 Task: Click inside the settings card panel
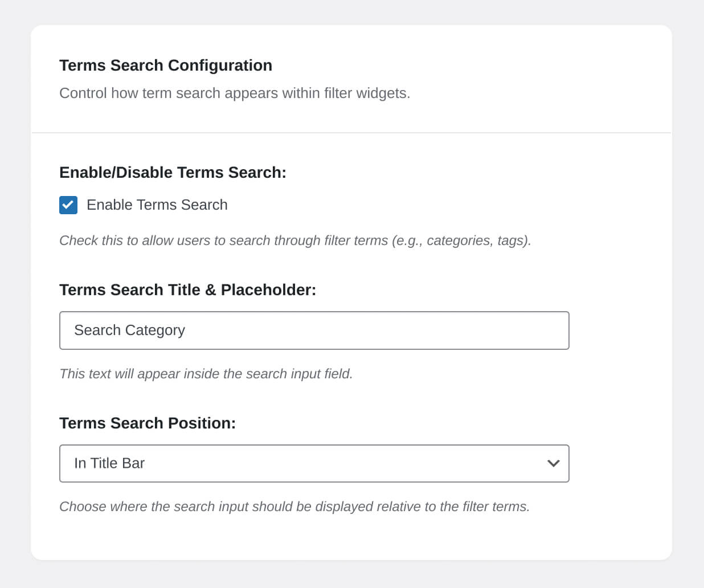point(352,541)
